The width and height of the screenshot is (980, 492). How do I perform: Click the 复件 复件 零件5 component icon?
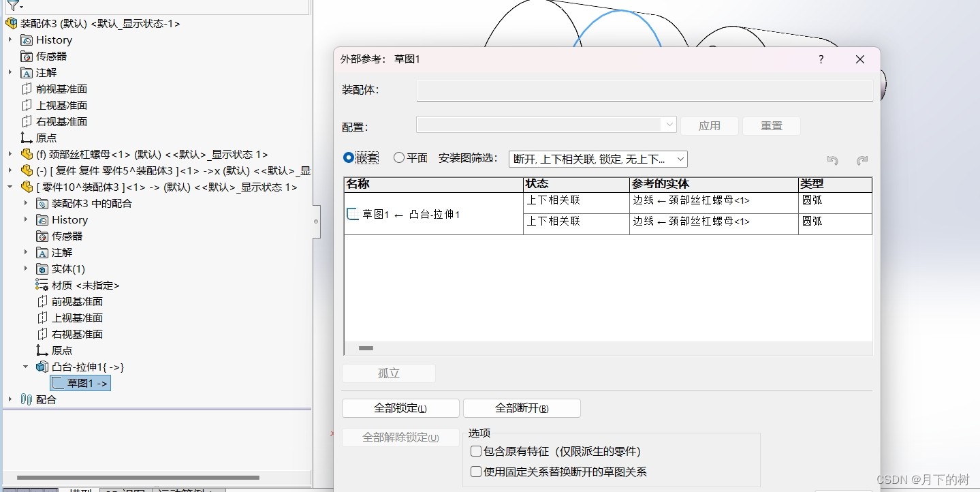coord(27,170)
